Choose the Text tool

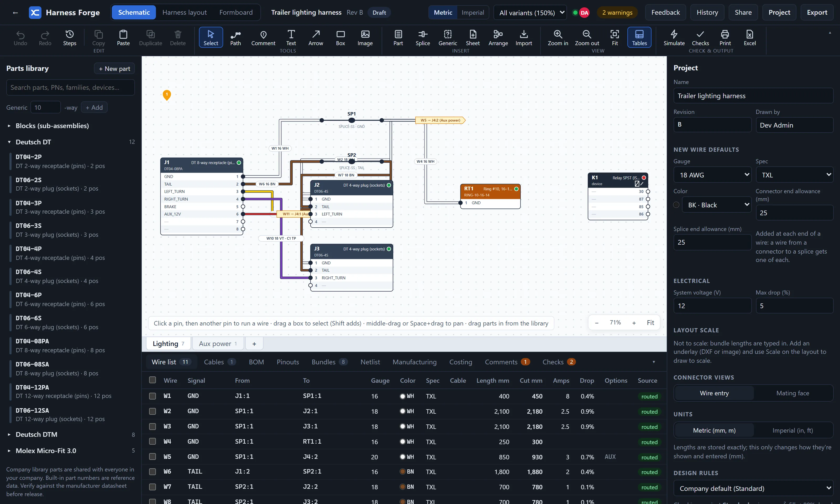[x=291, y=38]
